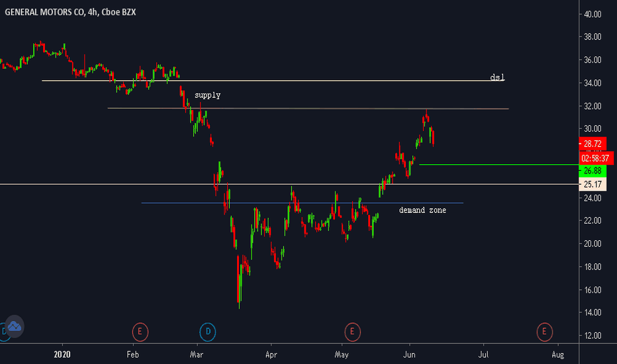The height and width of the screenshot is (364, 617).
Task: Select the supply horizontal line near 32.00
Action: [308, 109]
